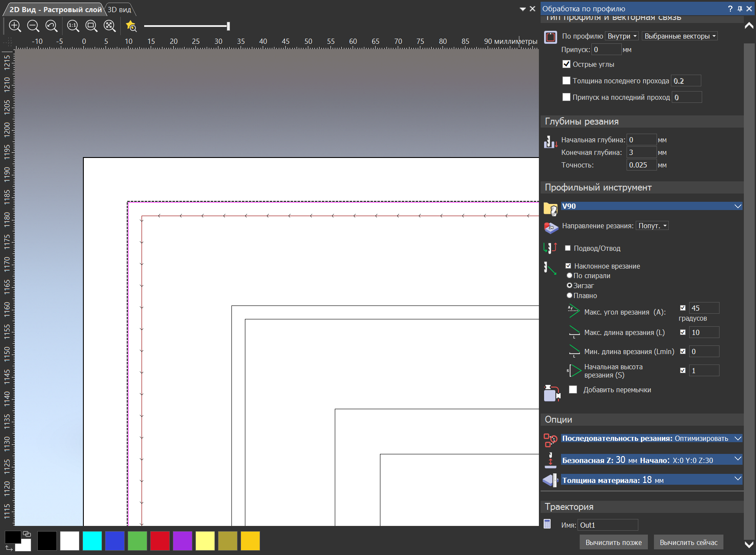This screenshot has height=555, width=756.
Task: Select the По спирали radio option
Action: 569,276
